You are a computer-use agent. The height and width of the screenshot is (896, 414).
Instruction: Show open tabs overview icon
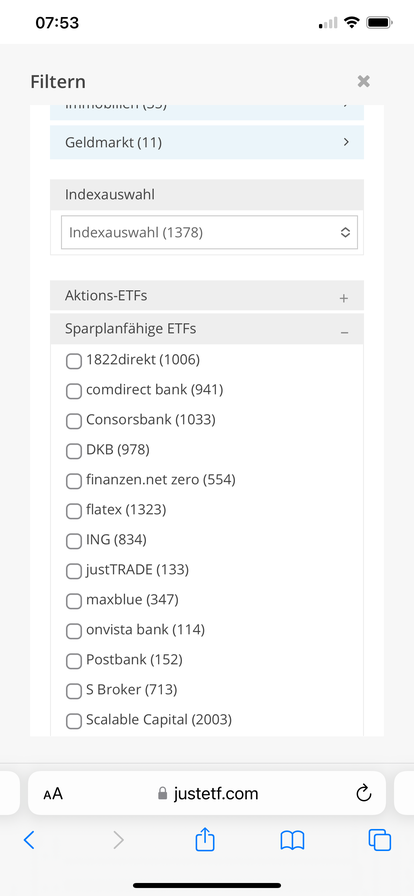380,839
